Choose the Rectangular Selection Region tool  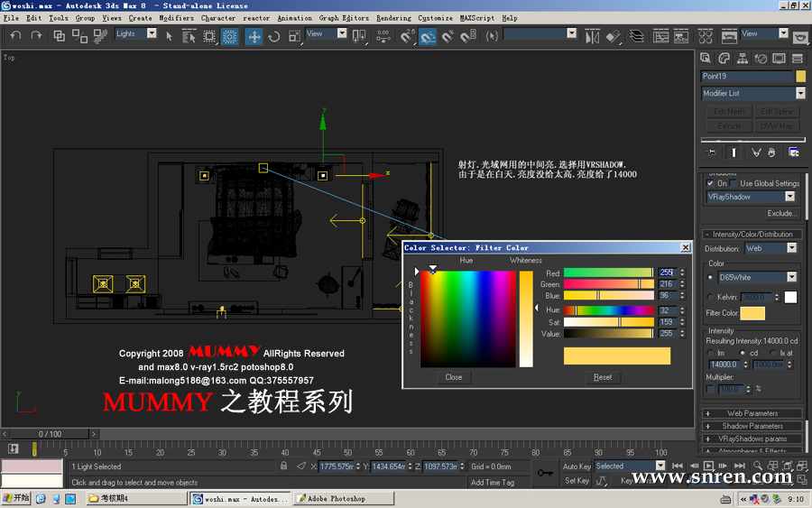click(209, 36)
